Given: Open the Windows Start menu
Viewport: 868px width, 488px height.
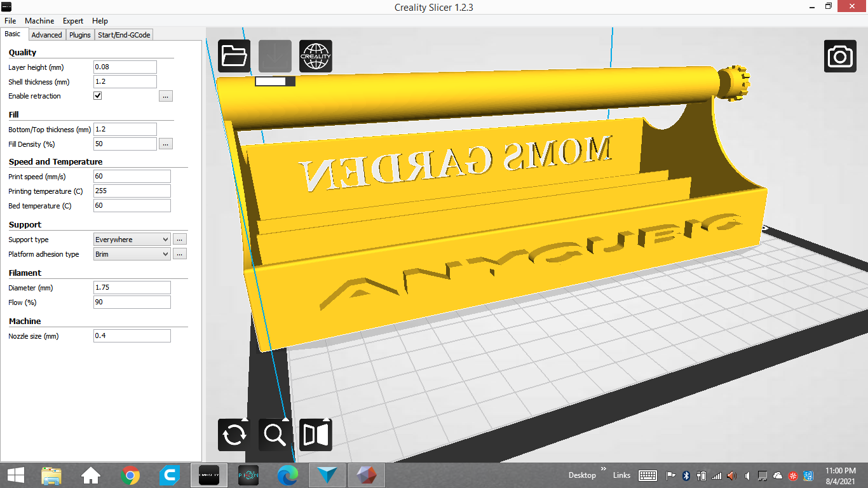Looking at the screenshot, I should (x=16, y=475).
